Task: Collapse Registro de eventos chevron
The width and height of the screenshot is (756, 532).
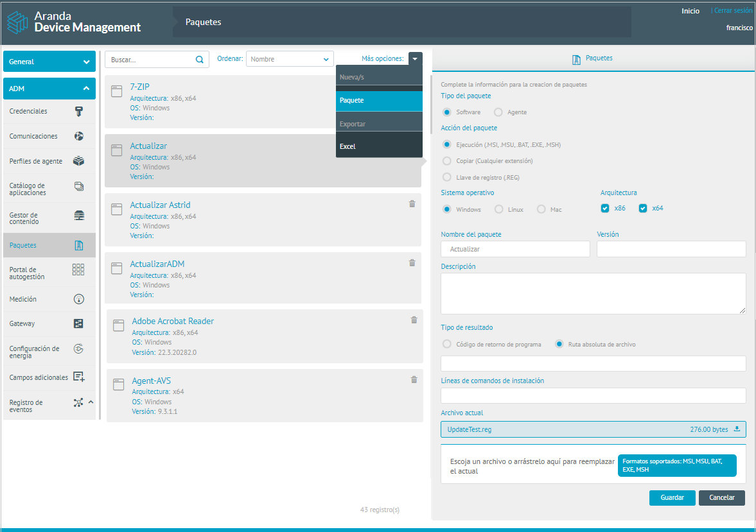Action: tap(91, 402)
